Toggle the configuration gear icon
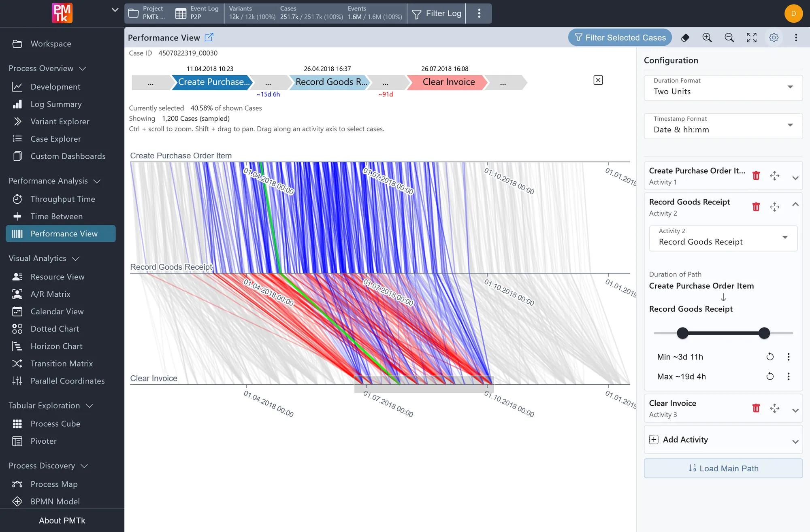The height and width of the screenshot is (532, 810). pos(774,38)
